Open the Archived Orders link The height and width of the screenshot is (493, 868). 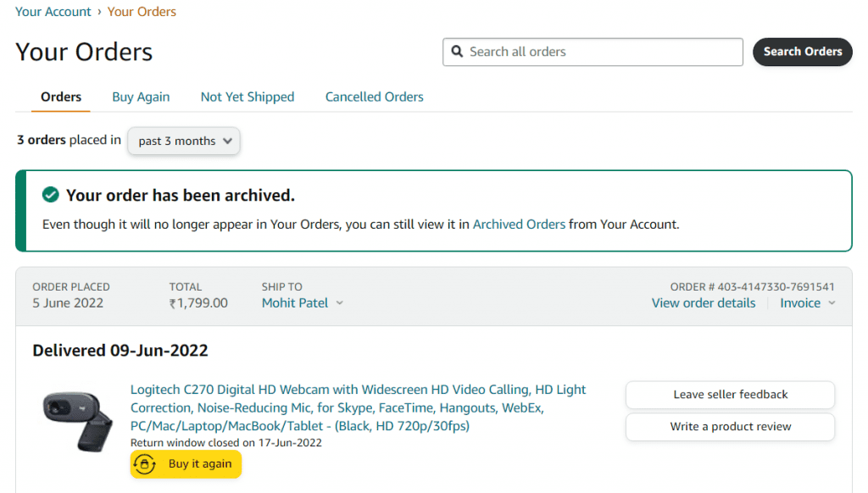519,224
